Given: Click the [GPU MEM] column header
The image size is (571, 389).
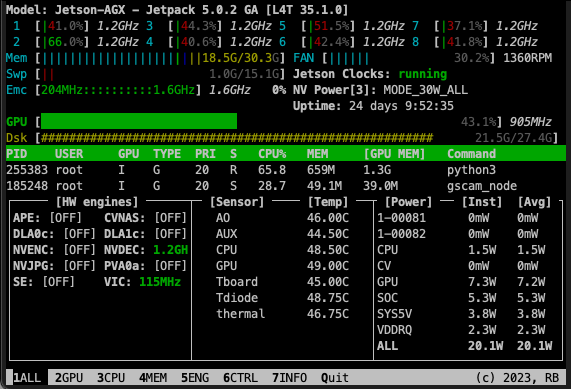Looking at the screenshot, I should 394,154.
